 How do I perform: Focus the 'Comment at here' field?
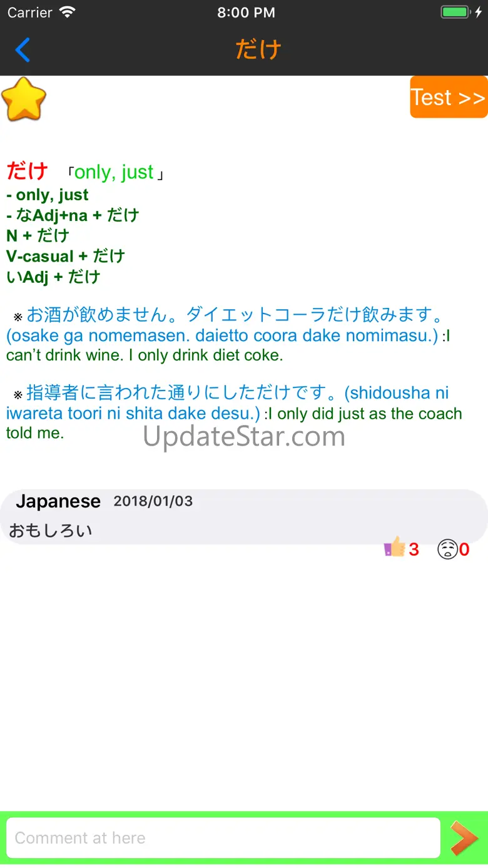223,838
